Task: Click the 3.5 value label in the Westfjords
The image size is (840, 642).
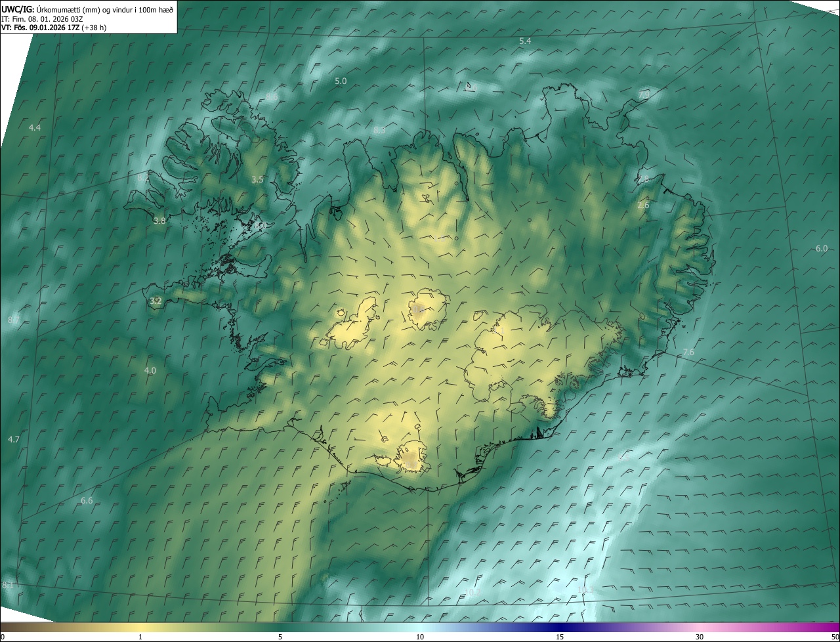Action: pos(257,179)
